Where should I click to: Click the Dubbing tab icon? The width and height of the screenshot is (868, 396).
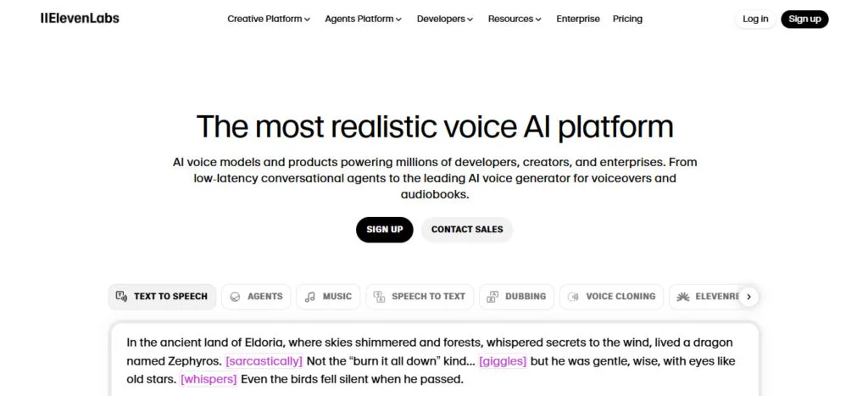click(492, 297)
